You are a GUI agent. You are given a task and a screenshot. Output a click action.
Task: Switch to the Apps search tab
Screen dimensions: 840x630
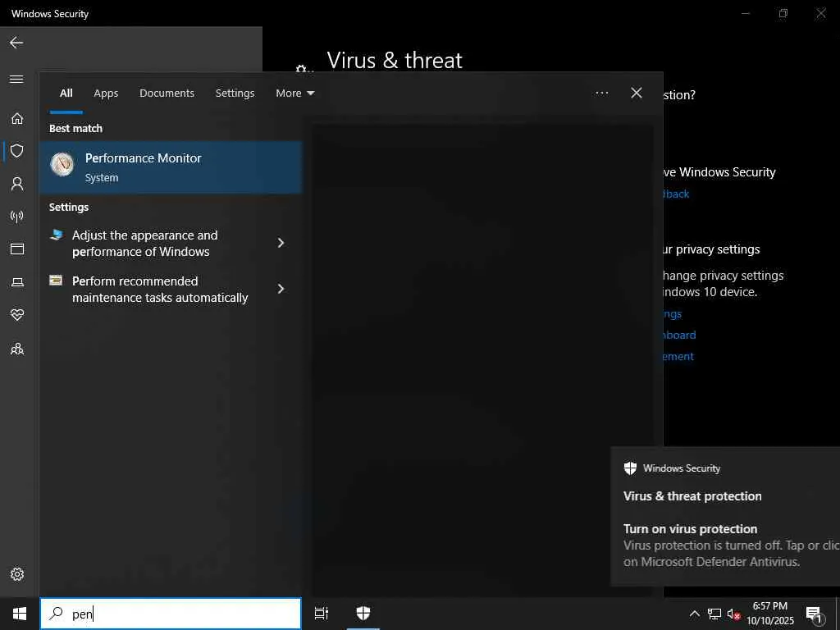[106, 94]
